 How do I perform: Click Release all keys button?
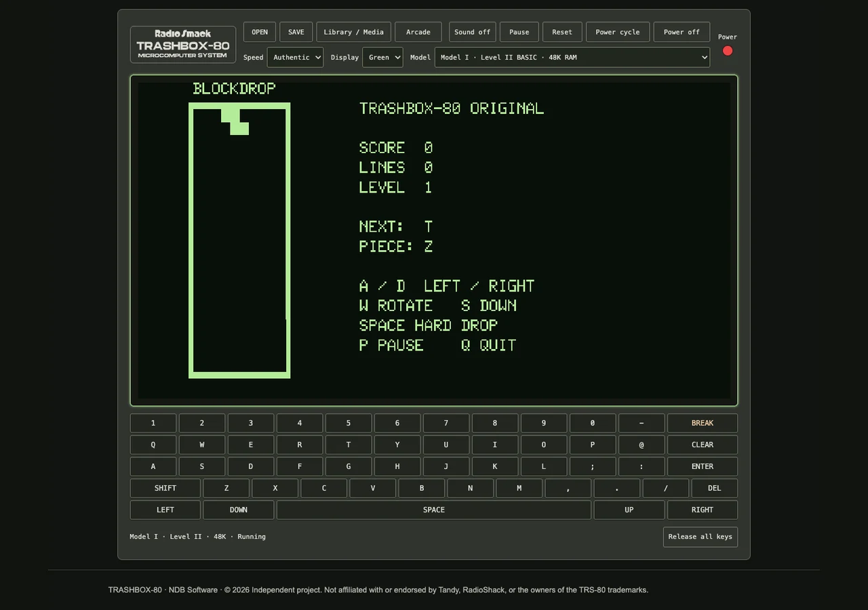(x=701, y=537)
